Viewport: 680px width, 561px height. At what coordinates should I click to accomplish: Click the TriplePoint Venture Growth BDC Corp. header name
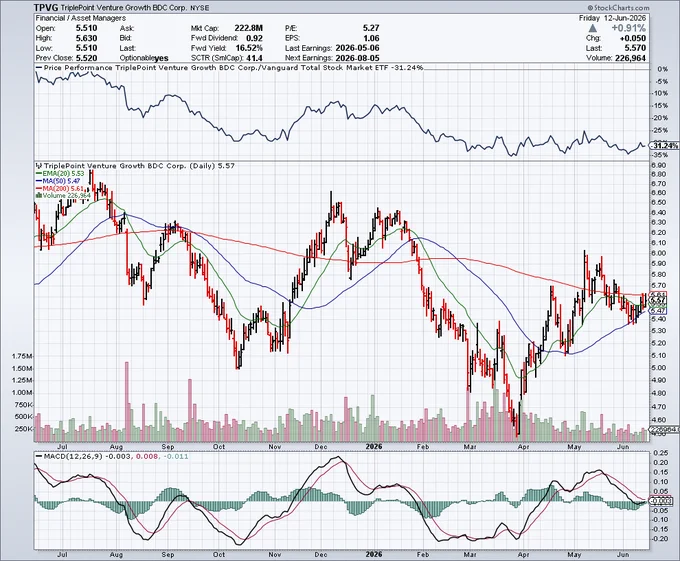124,8
